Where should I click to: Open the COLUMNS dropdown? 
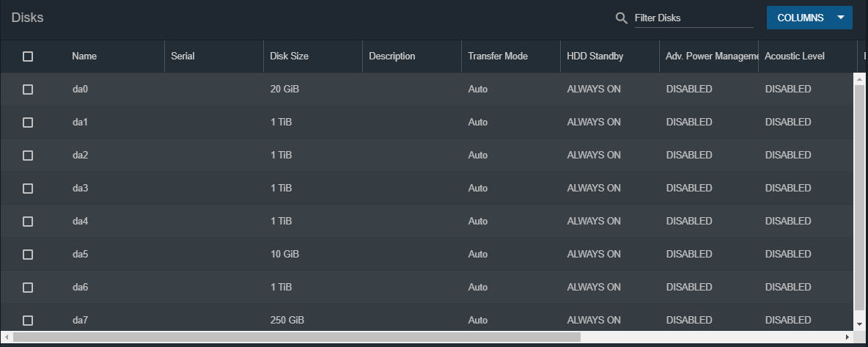click(x=809, y=18)
